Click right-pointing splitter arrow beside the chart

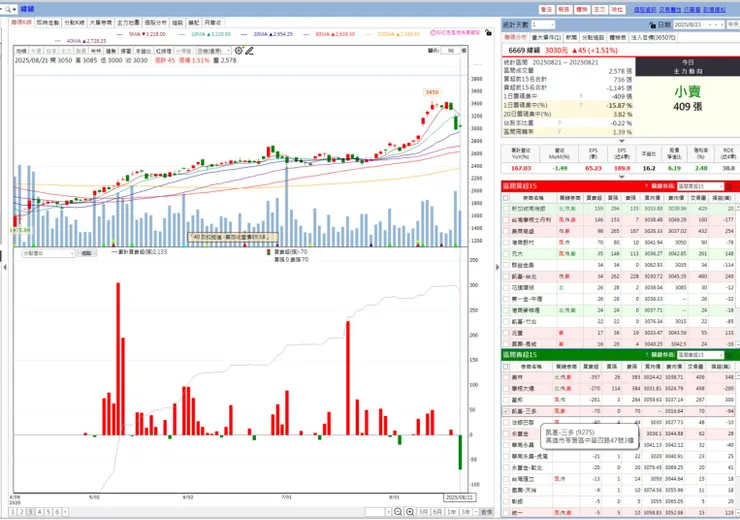coord(497,267)
